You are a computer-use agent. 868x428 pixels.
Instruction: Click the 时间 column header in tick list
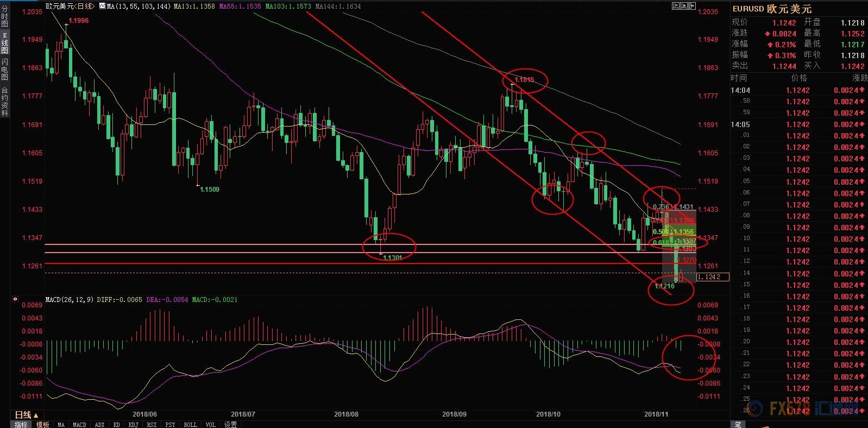click(x=739, y=78)
